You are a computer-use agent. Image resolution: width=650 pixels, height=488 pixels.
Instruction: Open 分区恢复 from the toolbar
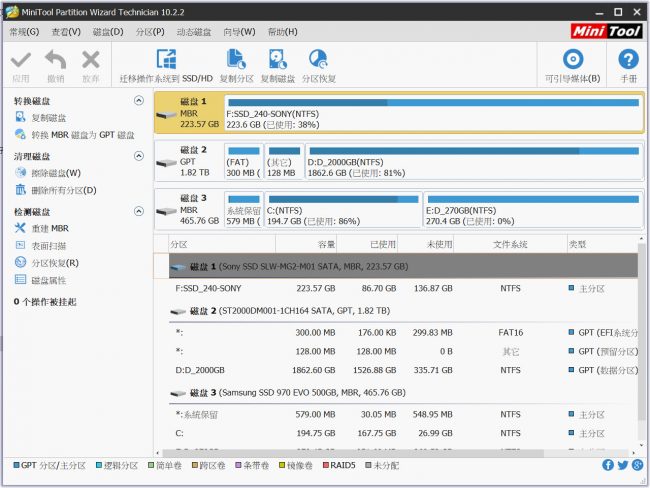pyautogui.click(x=319, y=62)
